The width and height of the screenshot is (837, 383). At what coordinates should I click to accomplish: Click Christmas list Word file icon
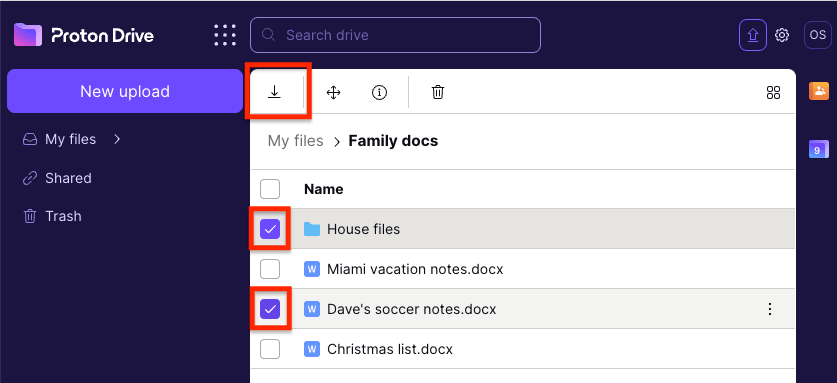coord(312,349)
